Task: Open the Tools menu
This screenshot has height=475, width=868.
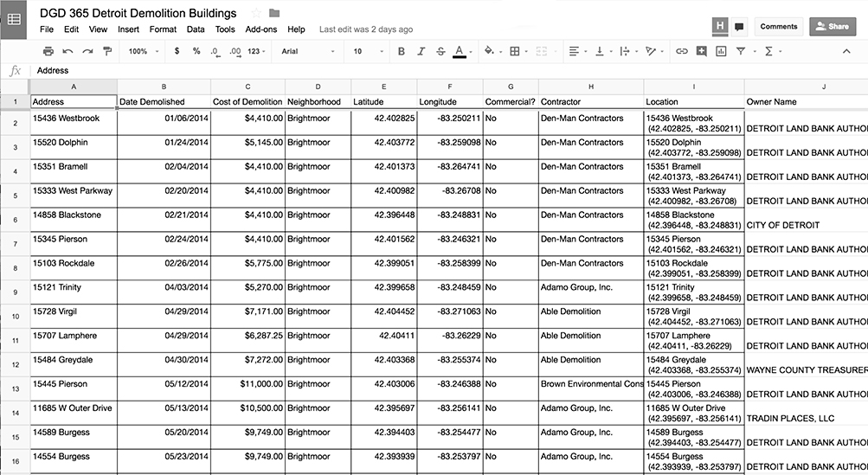Action: point(225,29)
